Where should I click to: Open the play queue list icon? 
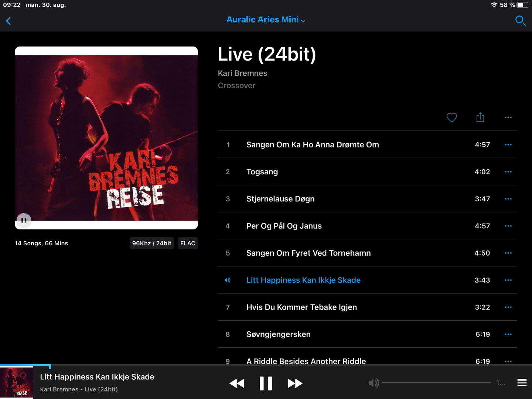tap(522, 383)
